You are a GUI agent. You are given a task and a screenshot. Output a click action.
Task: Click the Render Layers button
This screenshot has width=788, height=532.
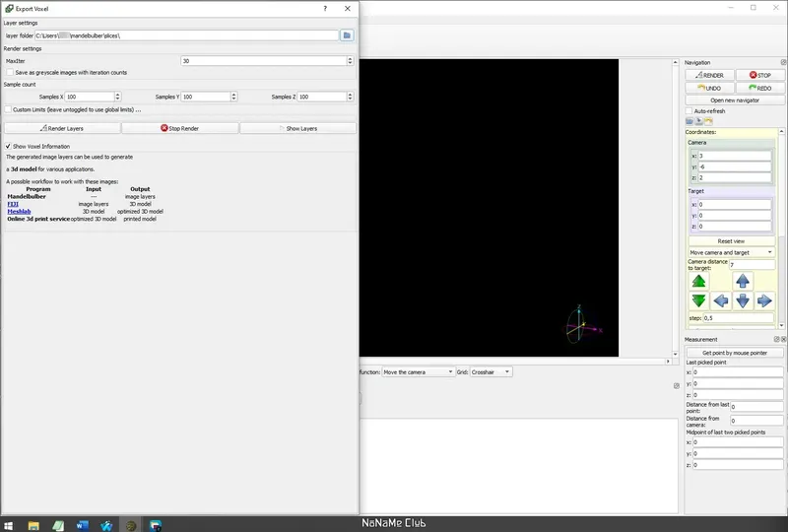click(x=62, y=128)
